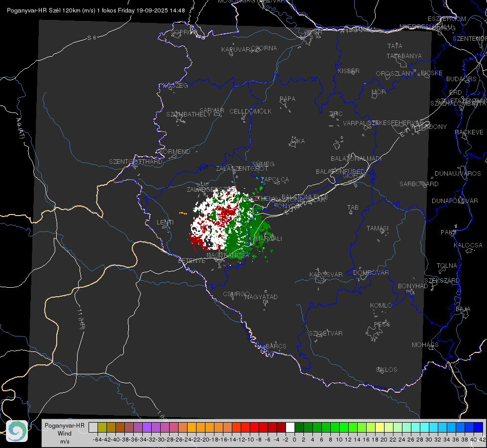Click the DUNAÚJVÁROS city label
Screen dimensions: 487x448
458,174
